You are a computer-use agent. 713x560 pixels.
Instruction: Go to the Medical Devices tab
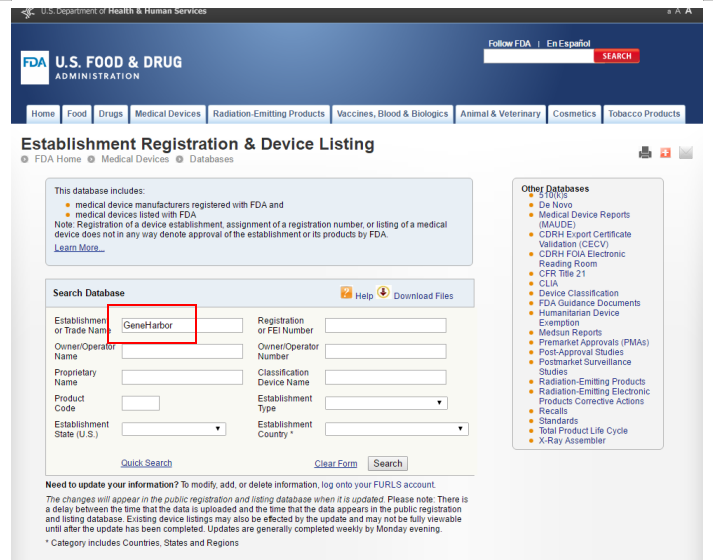click(x=167, y=114)
